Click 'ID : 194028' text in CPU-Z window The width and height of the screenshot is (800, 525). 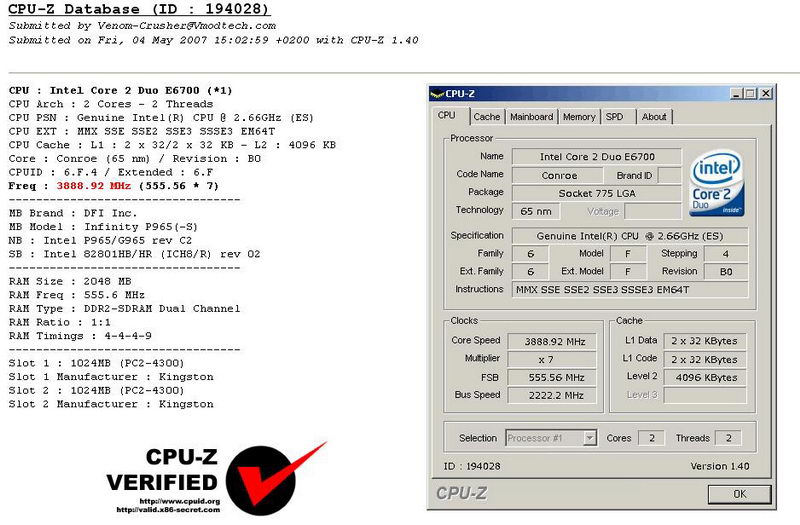(x=472, y=466)
